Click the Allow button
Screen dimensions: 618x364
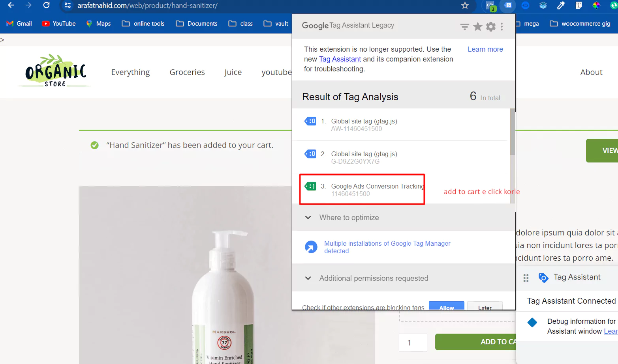(447, 306)
